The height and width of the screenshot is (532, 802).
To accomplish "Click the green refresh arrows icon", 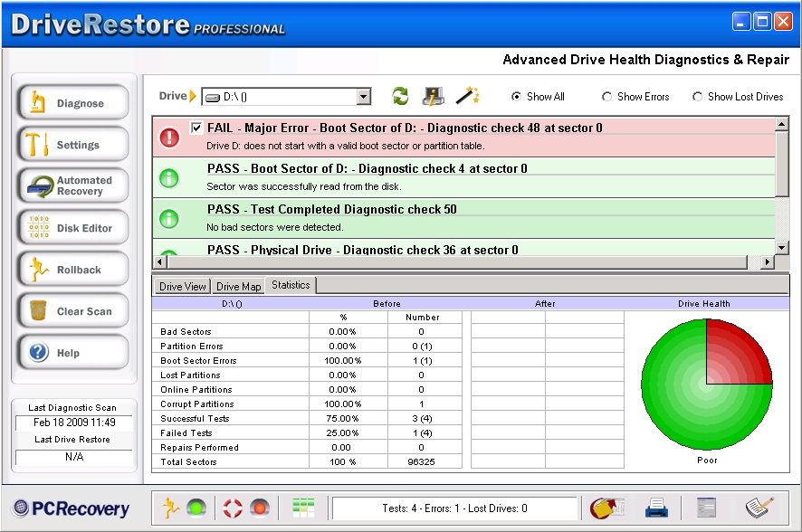I will pyautogui.click(x=400, y=96).
